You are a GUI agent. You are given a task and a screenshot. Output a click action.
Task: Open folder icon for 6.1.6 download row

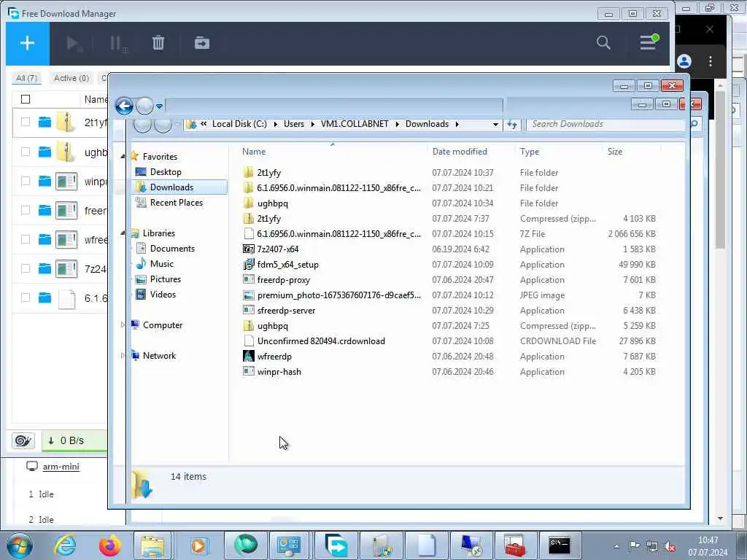pos(44,297)
